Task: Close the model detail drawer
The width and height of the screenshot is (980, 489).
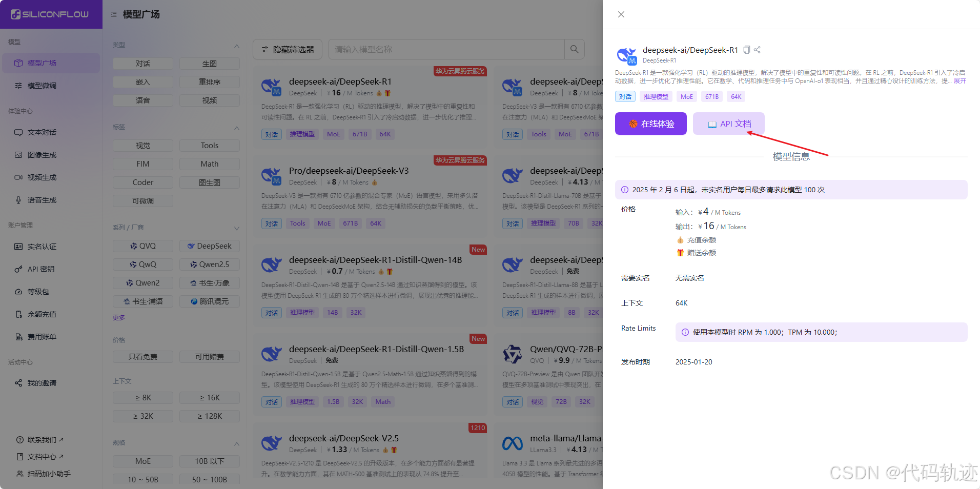Action: (x=621, y=14)
